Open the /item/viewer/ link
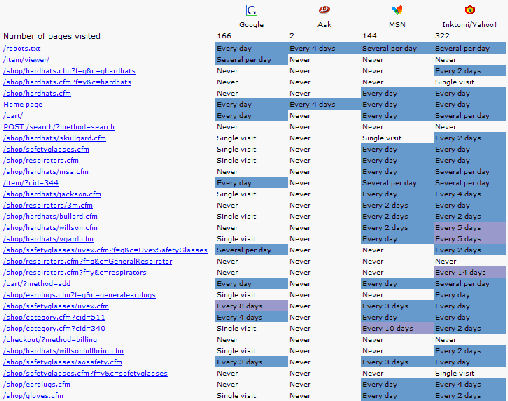The height and width of the screenshot is (401, 508). pyautogui.click(x=26, y=60)
